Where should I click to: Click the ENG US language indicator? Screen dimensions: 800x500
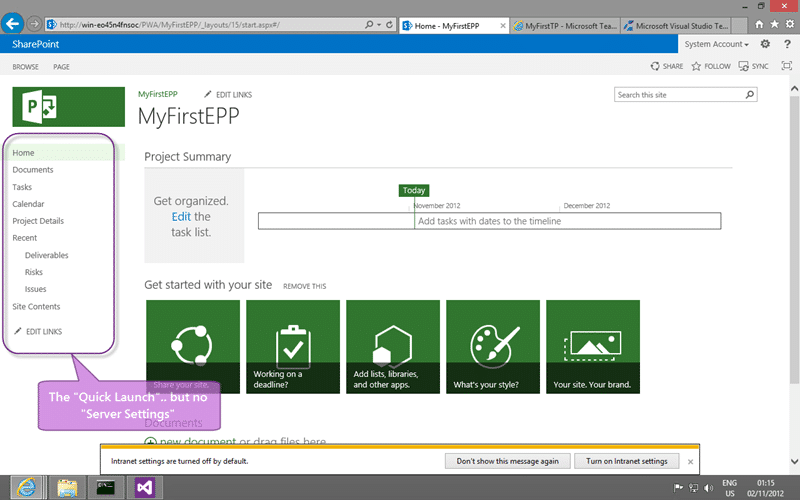(x=730, y=488)
